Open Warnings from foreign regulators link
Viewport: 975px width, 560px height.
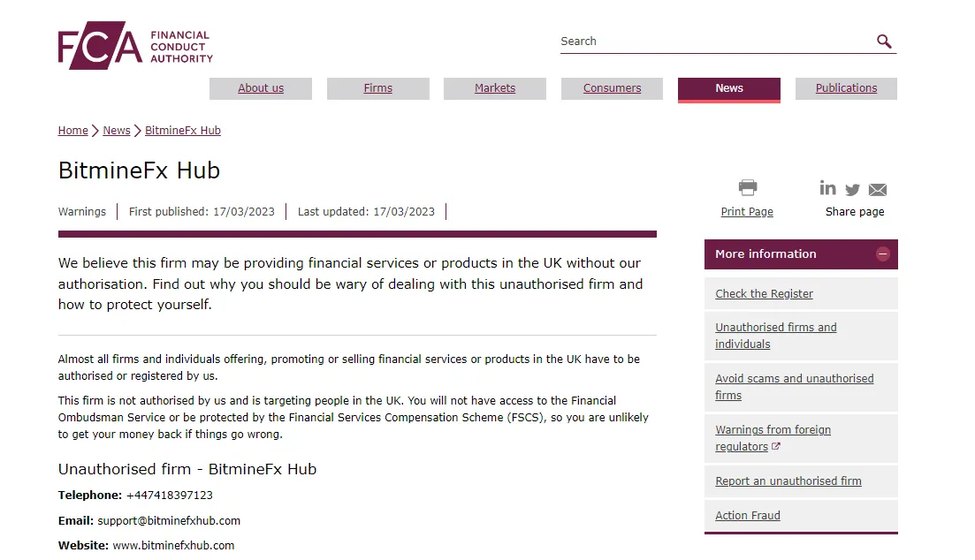[x=773, y=438]
